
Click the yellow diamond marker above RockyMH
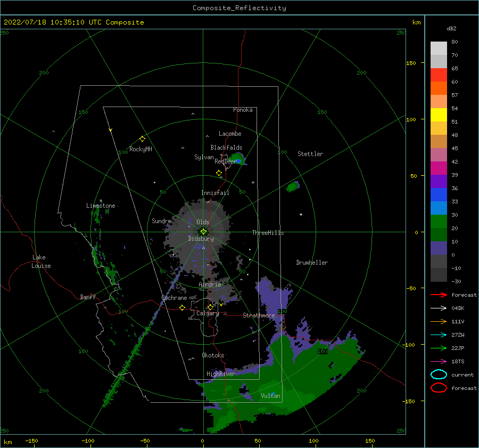(142, 139)
